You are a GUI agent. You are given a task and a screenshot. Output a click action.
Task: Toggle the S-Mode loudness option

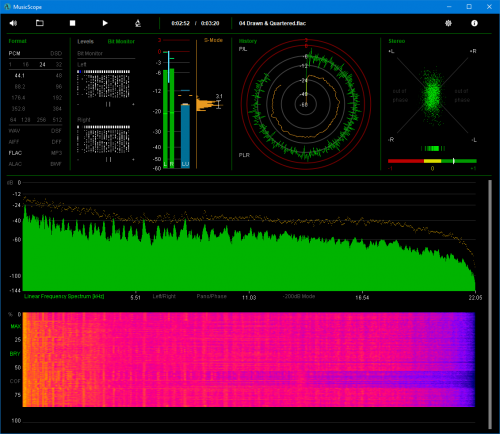tap(213, 40)
